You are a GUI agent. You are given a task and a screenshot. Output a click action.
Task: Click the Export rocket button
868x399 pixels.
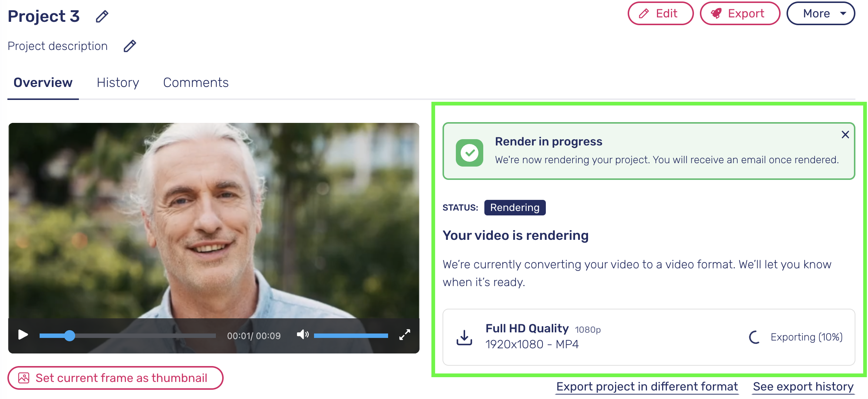tap(740, 14)
